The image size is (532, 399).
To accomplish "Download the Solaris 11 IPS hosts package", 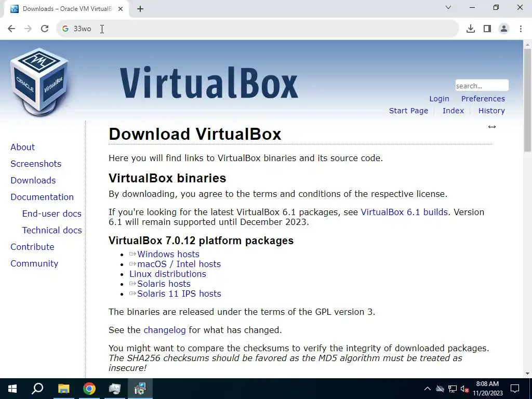I will coord(179,294).
